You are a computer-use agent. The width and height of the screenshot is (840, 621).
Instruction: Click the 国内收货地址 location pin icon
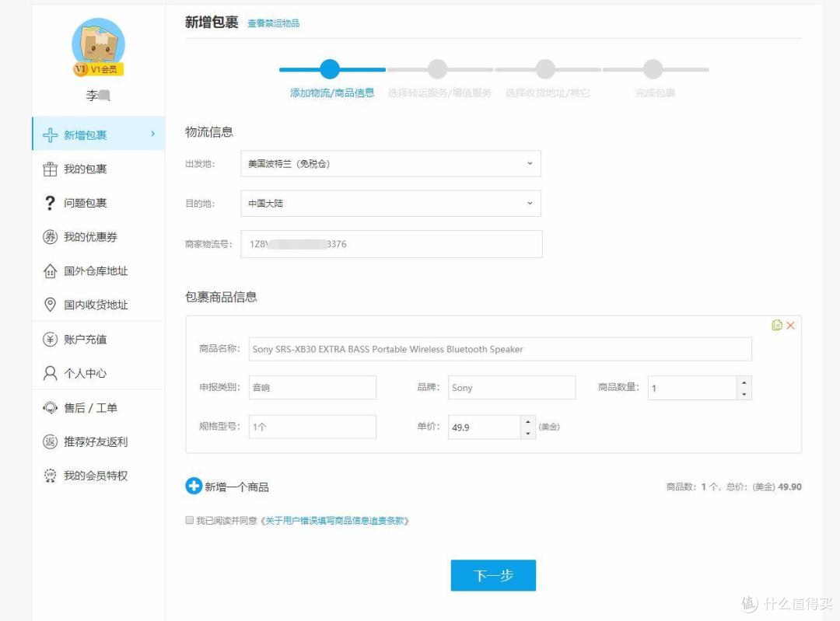click(50, 305)
